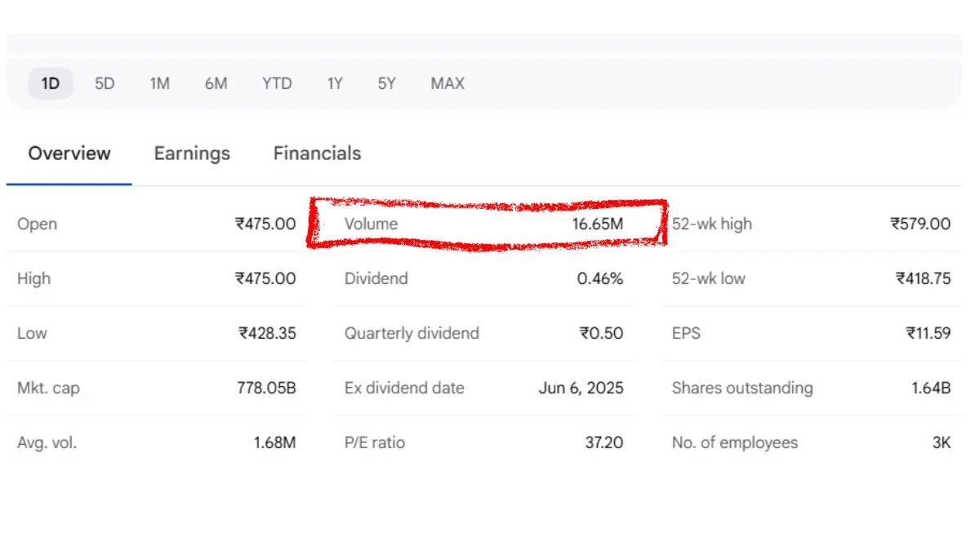
Task: Click the Avg. vol. label
Action: tap(47, 442)
